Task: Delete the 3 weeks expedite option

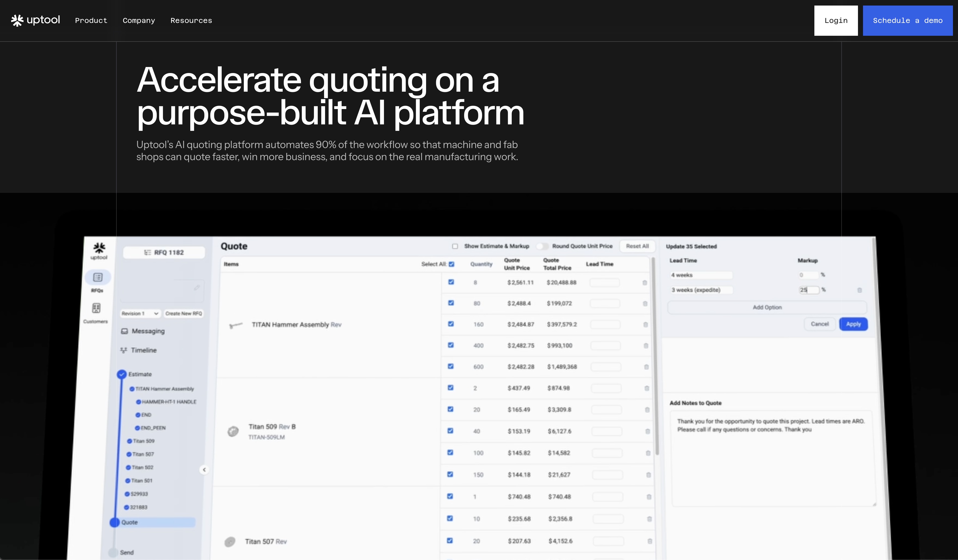Action: click(x=859, y=290)
